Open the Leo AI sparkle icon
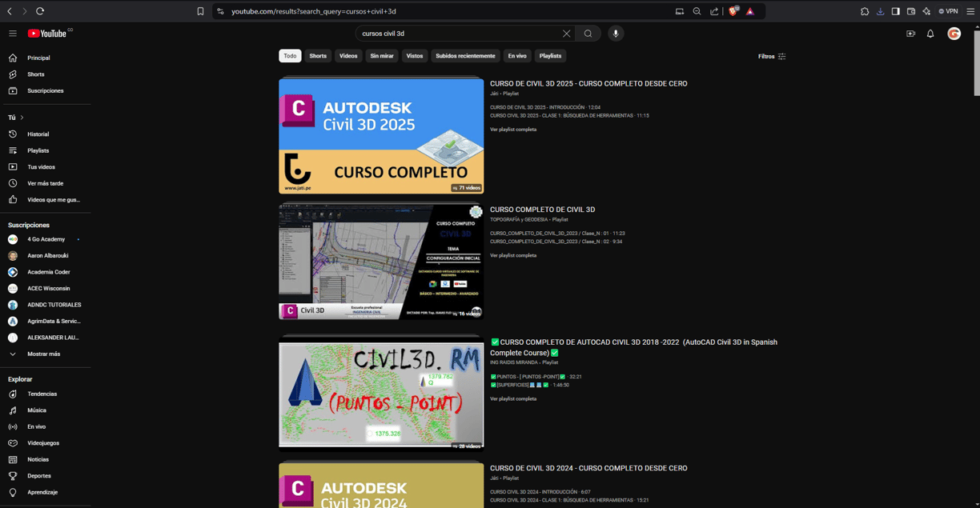 coord(926,11)
